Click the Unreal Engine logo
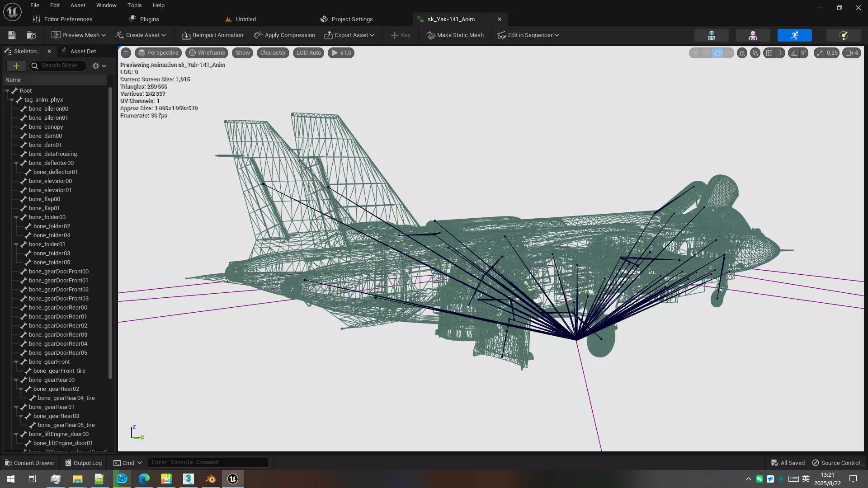The width and height of the screenshot is (868, 488). click(12, 12)
